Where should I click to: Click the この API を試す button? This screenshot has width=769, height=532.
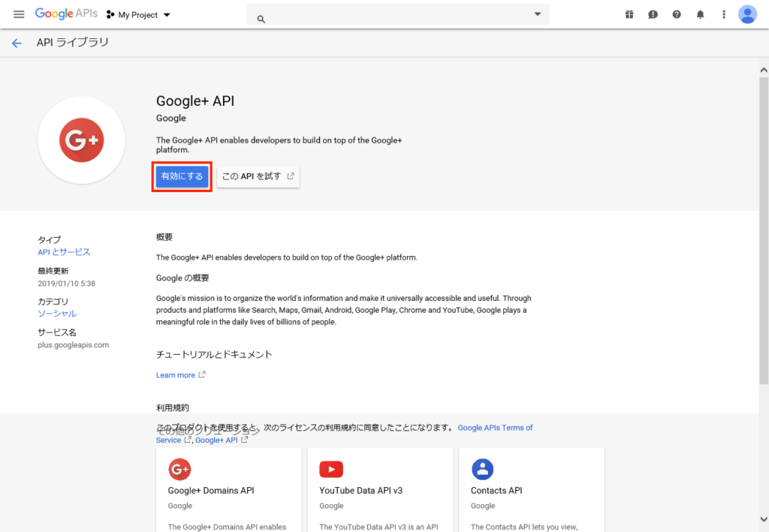coord(258,177)
